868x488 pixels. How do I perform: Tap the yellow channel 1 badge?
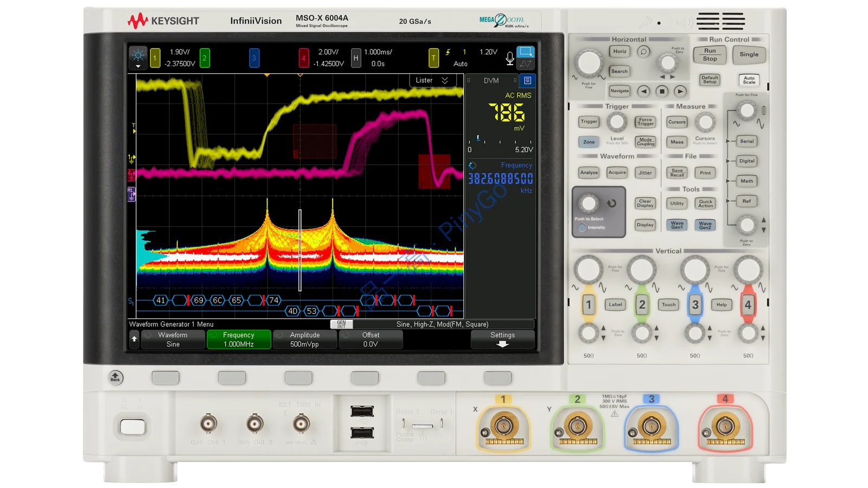pos(155,58)
